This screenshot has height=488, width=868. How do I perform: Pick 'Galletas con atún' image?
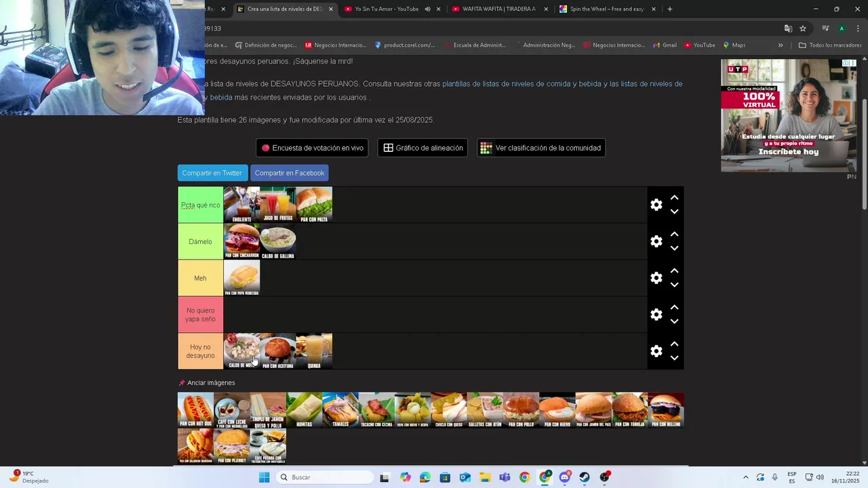485,410
